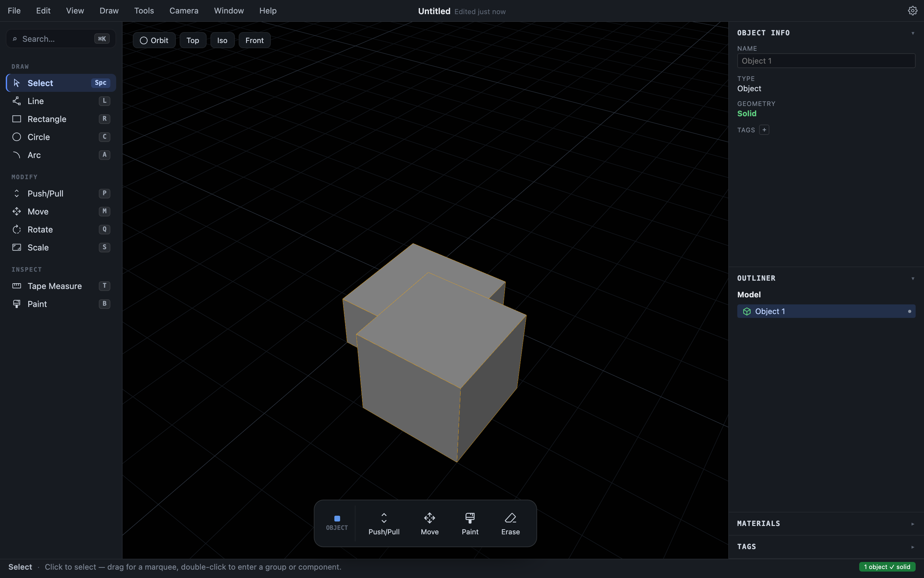This screenshot has width=924, height=578.
Task: Click Move in the floating bottom toolbar
Action: [430, 523]
